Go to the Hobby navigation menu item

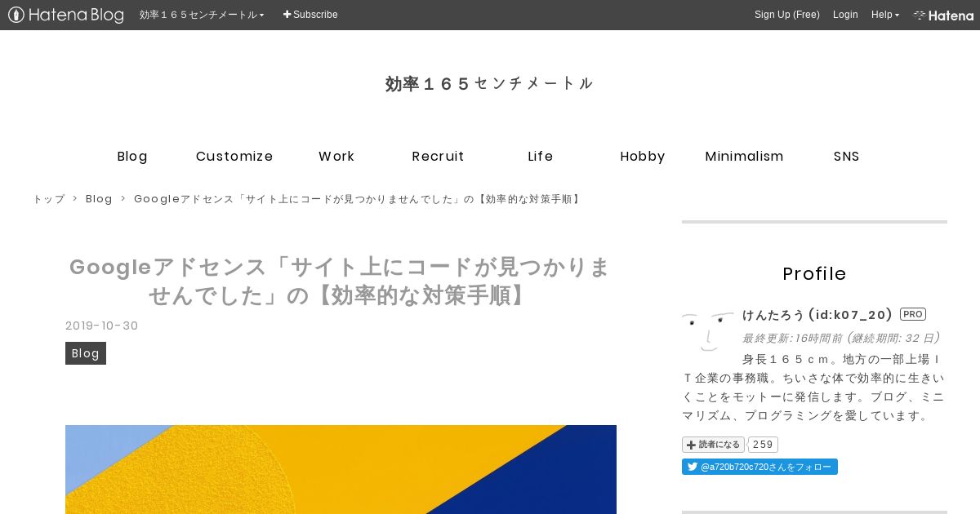(x=643, y=156)
